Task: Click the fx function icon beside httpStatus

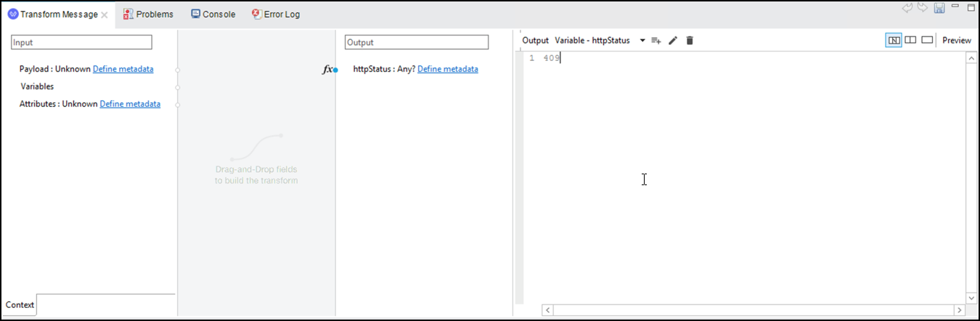Action: tap(327, 70)
